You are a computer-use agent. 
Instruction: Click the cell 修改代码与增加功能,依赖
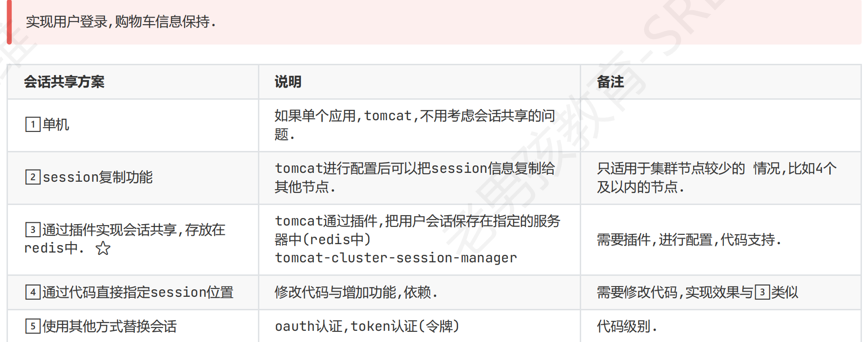tap(356, 292)
